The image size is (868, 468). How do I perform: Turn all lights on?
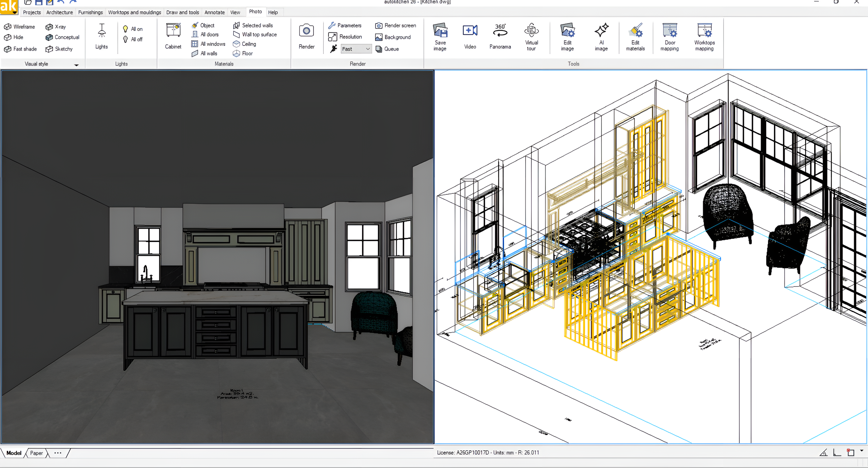(133, 29)
